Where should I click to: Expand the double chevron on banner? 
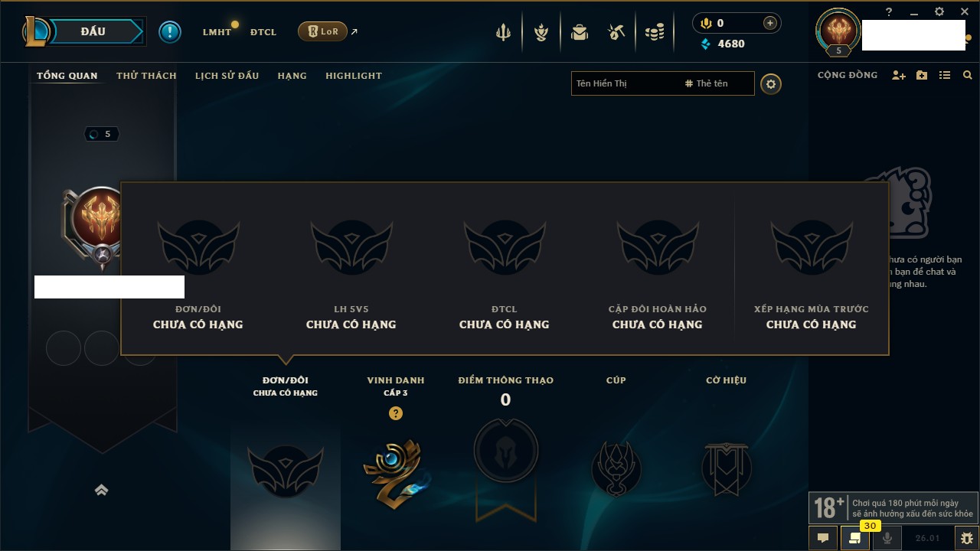pos(101,490)
